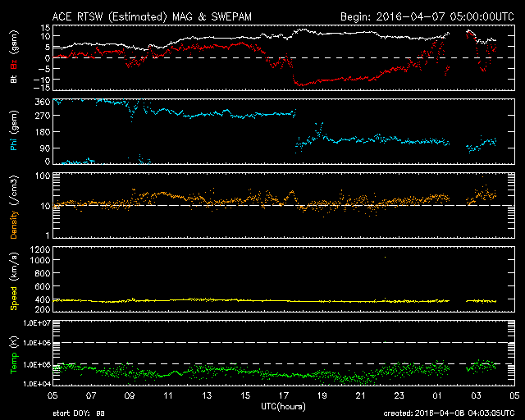525x420 pixels.
Task: Click the "600" tick on the Speed axis
Action: point(43,286)
